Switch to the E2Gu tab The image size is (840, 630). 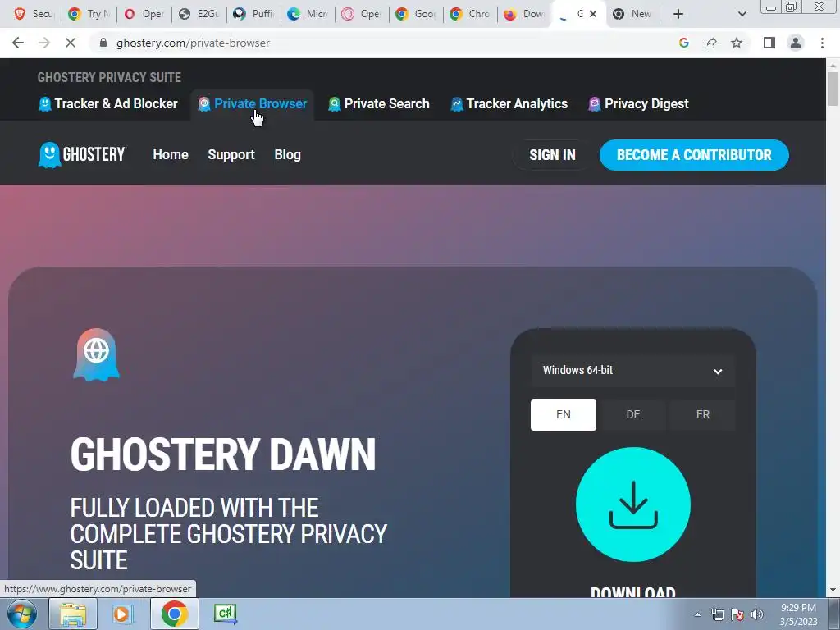(199, 14)
